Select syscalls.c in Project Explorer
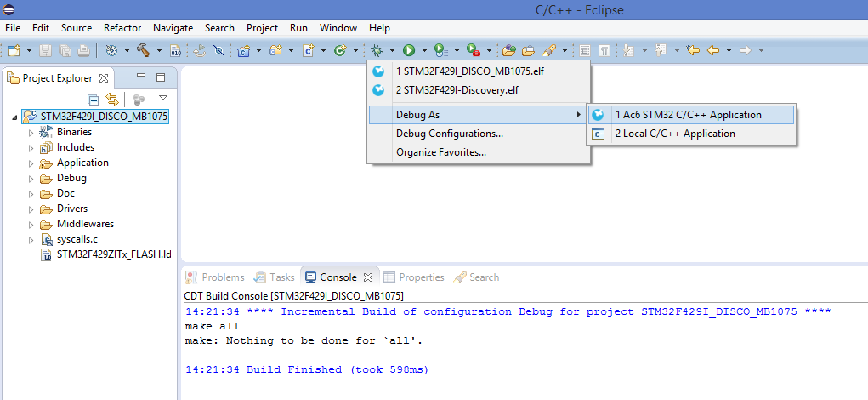This screenshot has height=400, width=868. [x=77, y=240]
